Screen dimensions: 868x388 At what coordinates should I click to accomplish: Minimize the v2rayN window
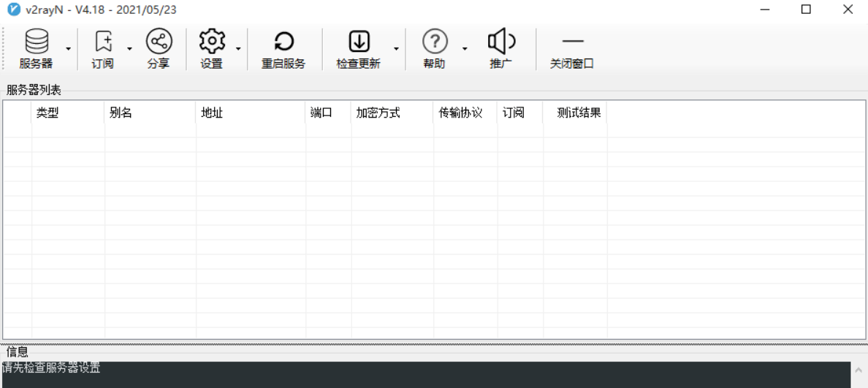point(764,9)
